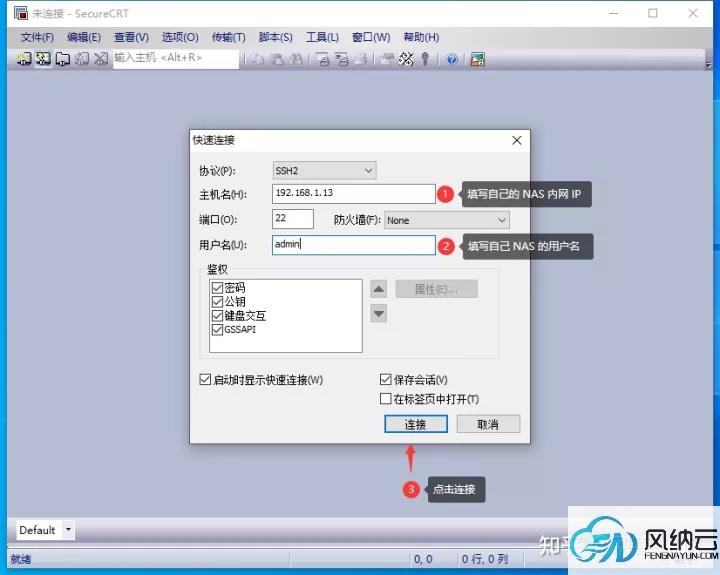This screenshot has width=720, height=575.
Task: Open the Protocol SSH2 dropdown
Action: [324, 171]
